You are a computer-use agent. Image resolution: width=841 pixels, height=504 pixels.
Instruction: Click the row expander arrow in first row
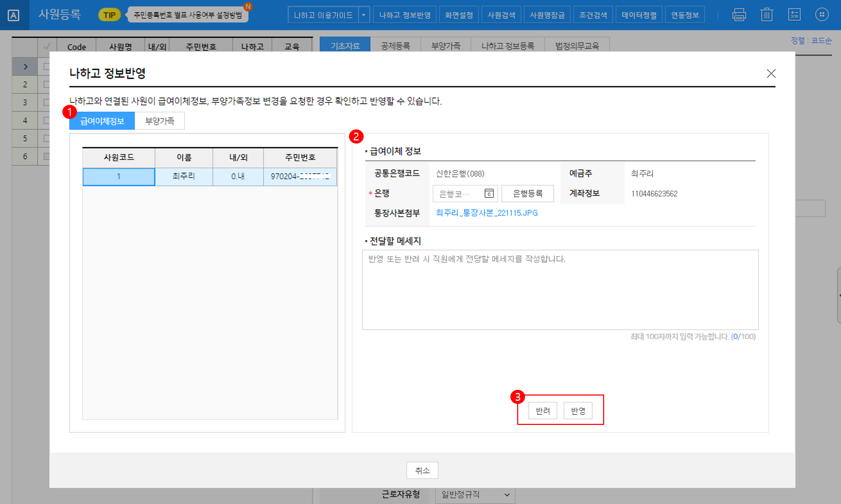[x=25, y=67]
